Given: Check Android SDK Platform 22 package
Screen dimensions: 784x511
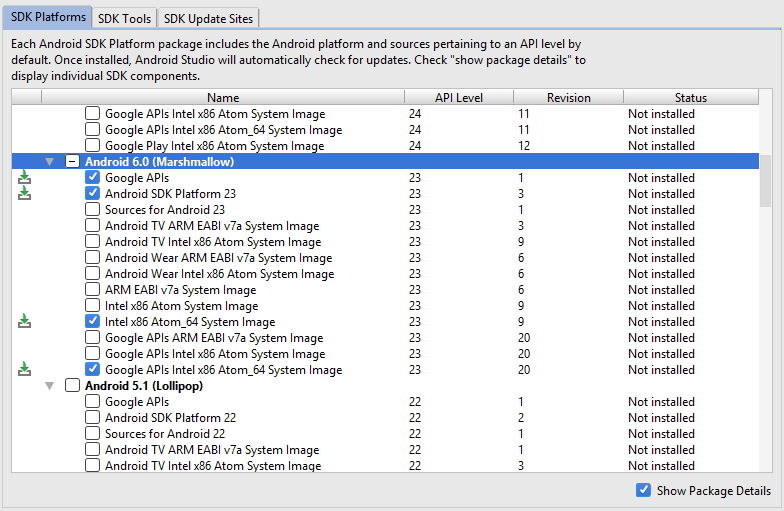Looking at the screenshot, I should (x=93, y=418).
